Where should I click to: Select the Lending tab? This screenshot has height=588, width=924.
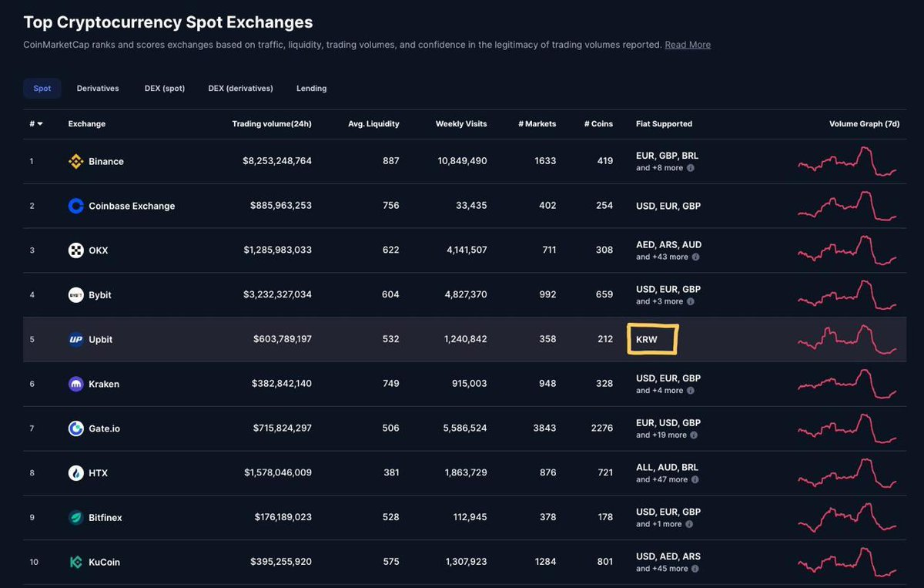tap(311, 89)
